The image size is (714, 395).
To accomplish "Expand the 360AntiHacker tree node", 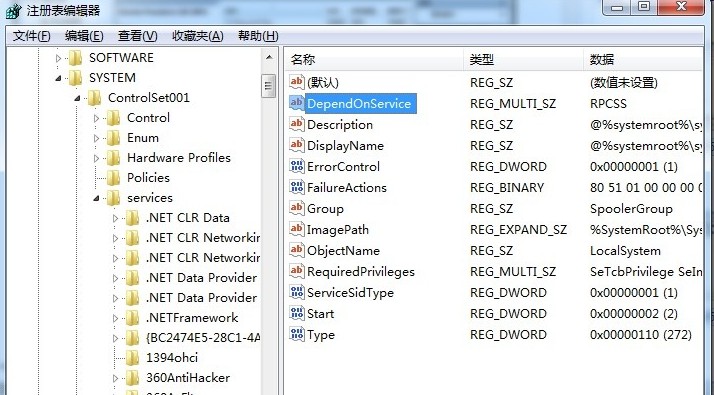I will point(116,379).
